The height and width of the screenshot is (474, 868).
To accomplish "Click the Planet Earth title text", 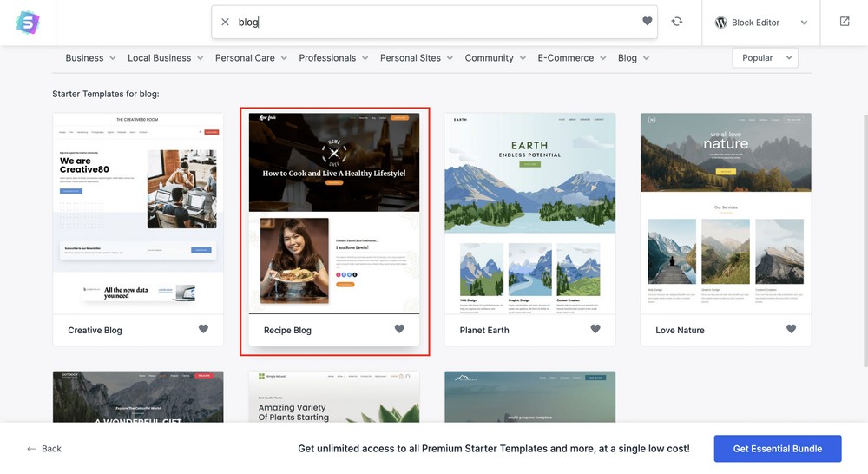I will (484, 330).
